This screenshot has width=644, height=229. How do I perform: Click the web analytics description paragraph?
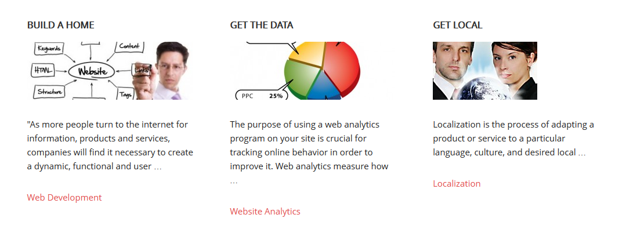[309, 152]
